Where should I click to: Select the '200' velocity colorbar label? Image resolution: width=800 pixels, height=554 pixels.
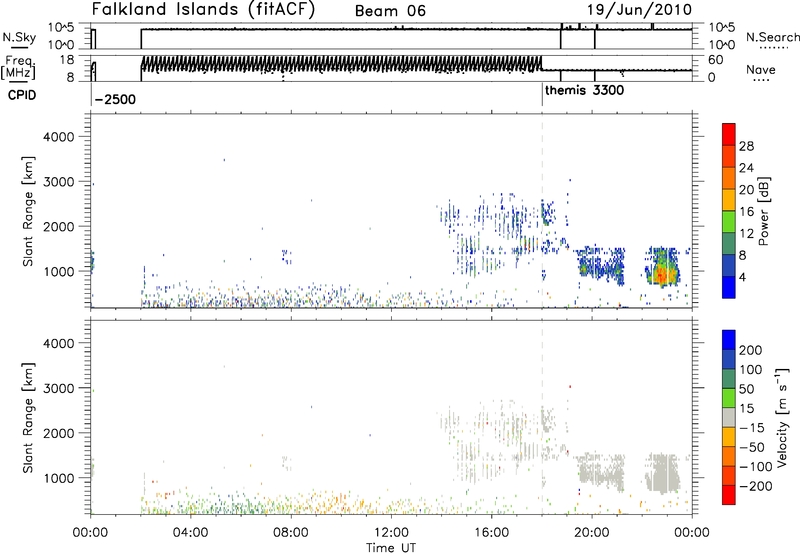[751, 350]
